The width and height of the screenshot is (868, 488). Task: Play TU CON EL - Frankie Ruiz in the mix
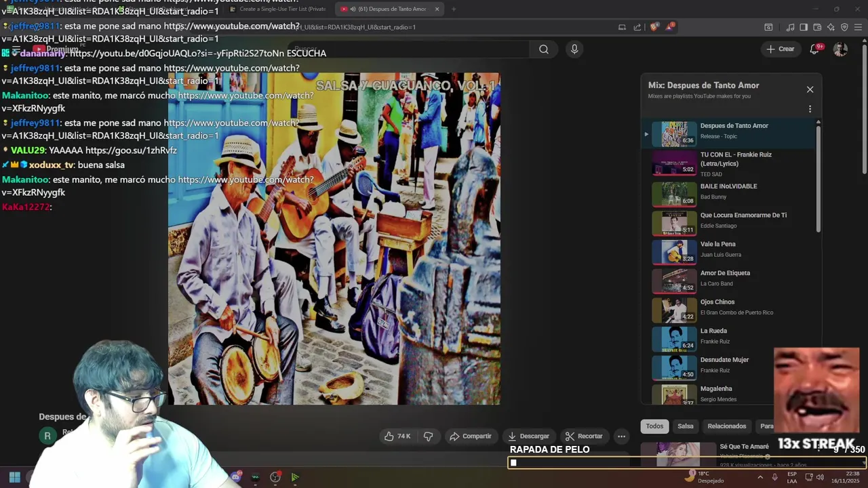[728, 163]
